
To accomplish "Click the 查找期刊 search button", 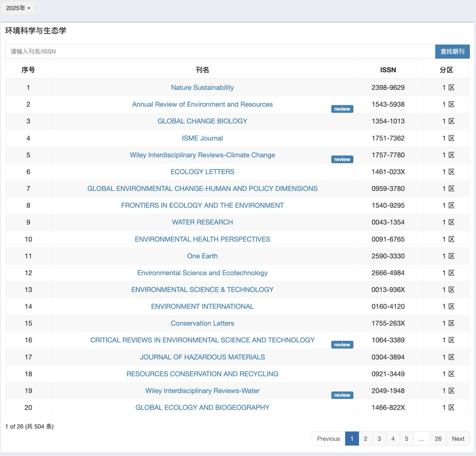I will tap(452, 52).
